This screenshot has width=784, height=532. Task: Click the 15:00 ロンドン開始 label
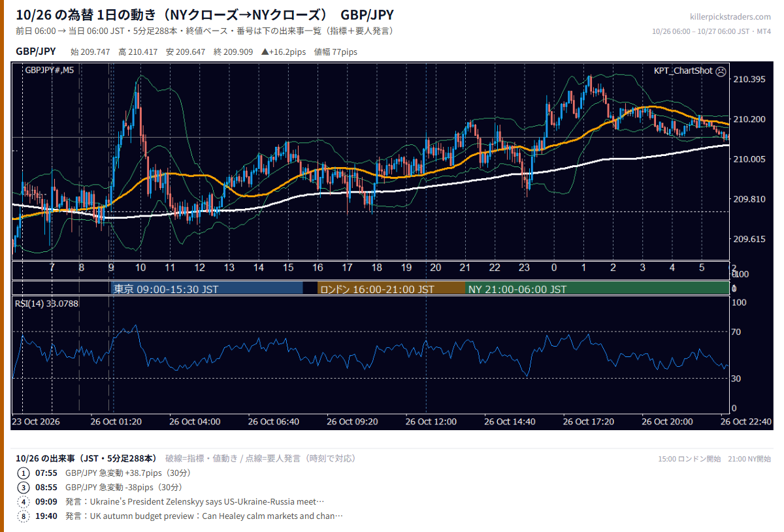coord(689,459)
